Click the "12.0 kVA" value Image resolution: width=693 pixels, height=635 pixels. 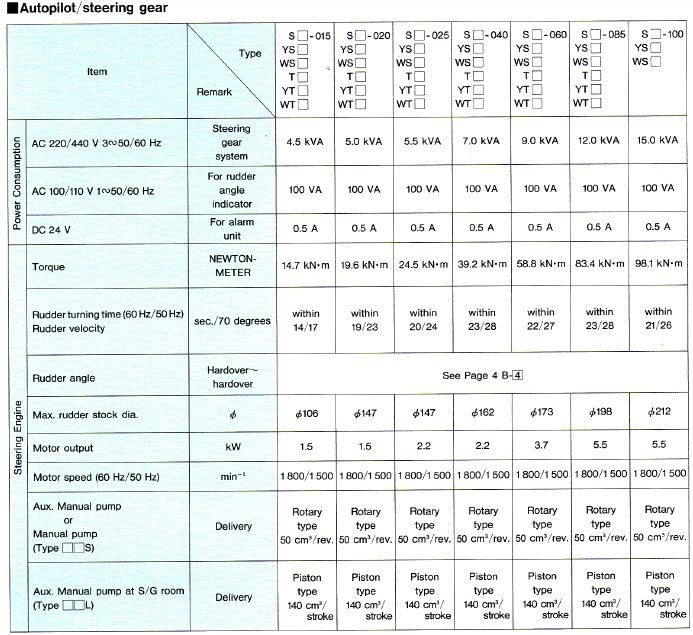pyautogui.click(x=599, y=141)
